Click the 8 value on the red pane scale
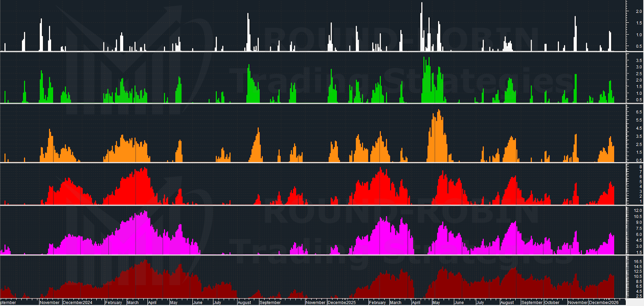The image size is (644, 306). tap(640, 167)
